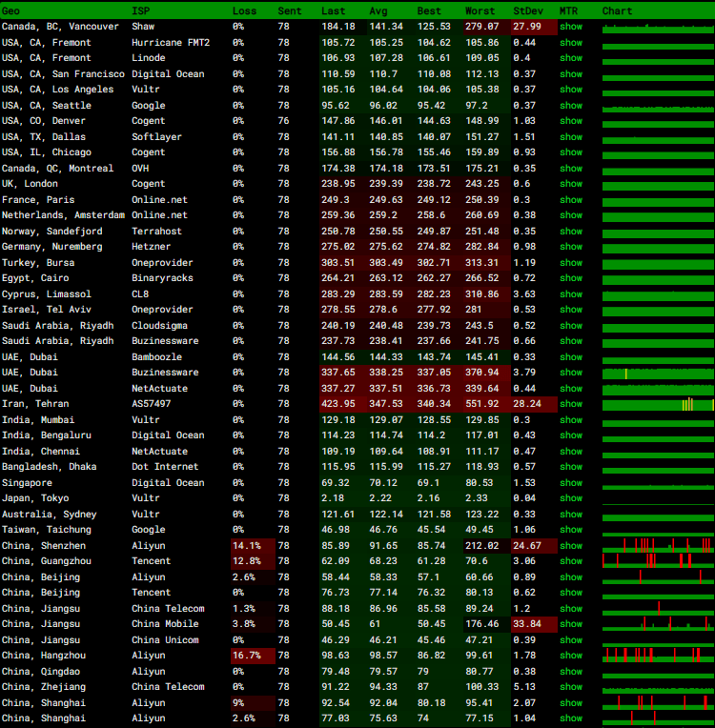Click the China, Hangzhou latency chart
The height and width of the screenshot is (728, 715).
[659, 656]
